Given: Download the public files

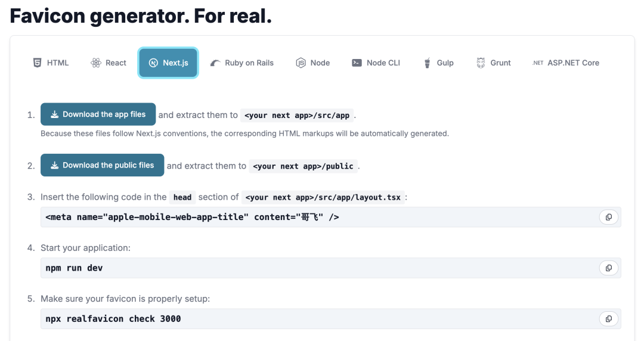Looking at the screenshot, I should point(103,165).
